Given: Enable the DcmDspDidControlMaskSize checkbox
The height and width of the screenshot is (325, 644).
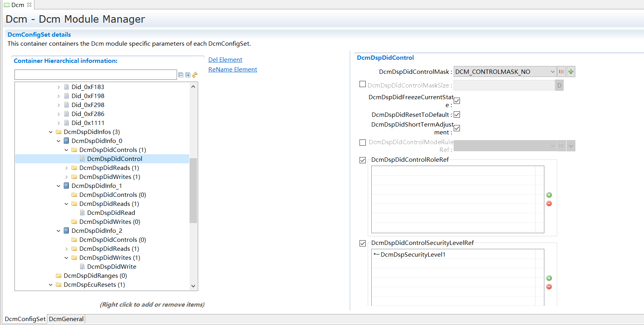Looking at the screenshot, I should coord(363,84).
